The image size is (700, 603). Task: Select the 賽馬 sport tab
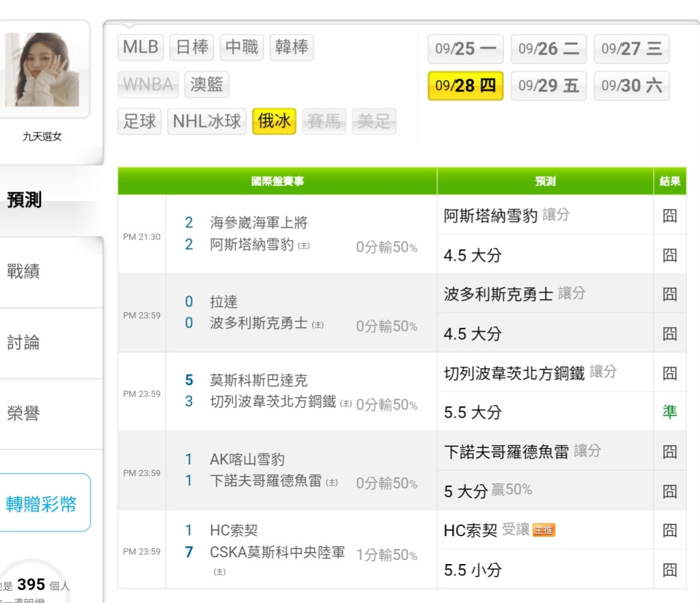tap(324, 121)
